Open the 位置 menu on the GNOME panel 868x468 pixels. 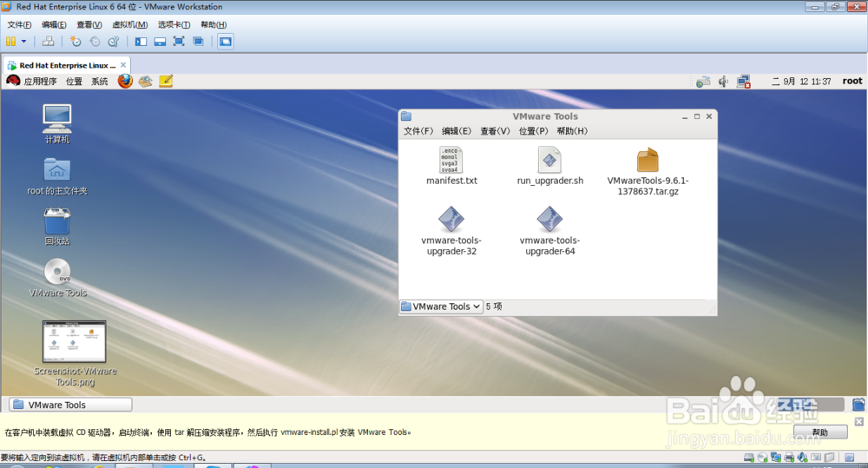74,82
